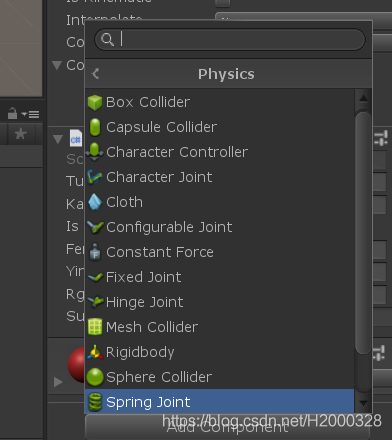Click the Box Collider cube icon
The width and height of the screenshot is (392, 440).
click(x=95, y=102)
